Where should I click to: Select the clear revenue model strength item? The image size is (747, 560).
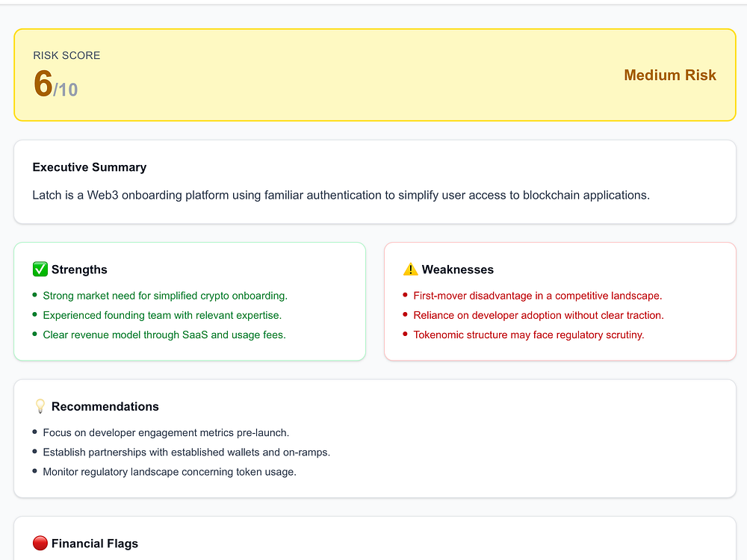coord(164,335)
